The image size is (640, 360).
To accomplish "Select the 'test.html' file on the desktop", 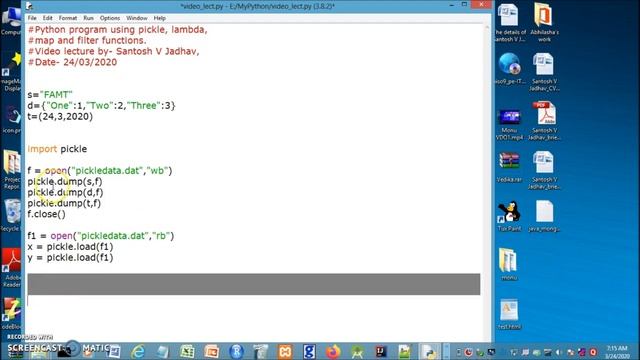I will pyautogui.click(x=509, y=314).
